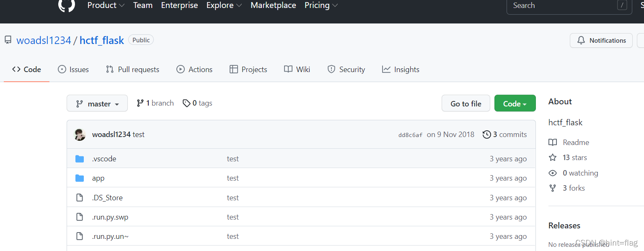Open the Product dropdown in header
The width and height of the screenshot is (644, 251).
pos(106,5)
